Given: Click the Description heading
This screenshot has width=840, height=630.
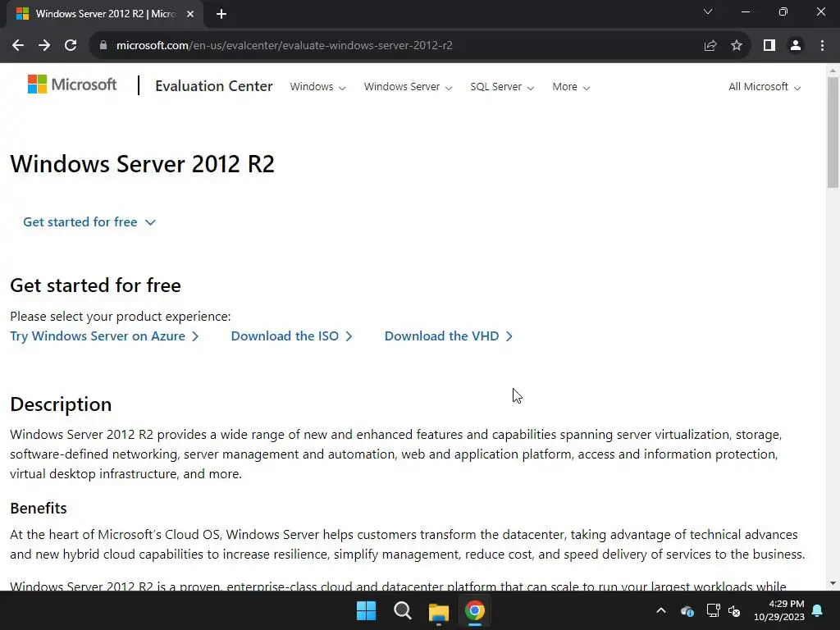Looking at the screenshot, I should 61,404.
